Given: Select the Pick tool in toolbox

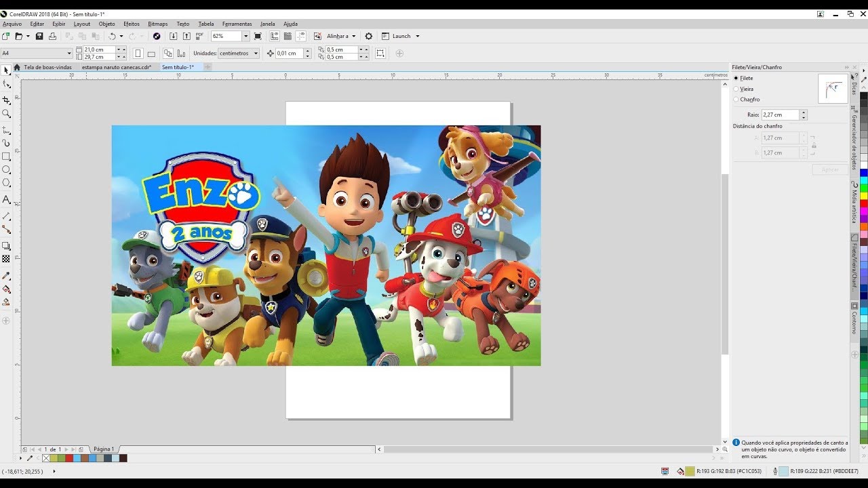Looking at the screenshot, I should pos(6,70).
